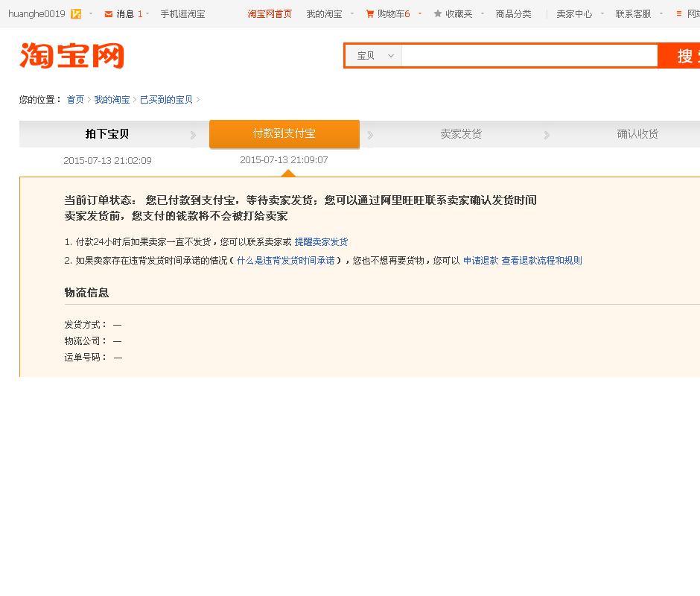This screenshot has height=596, width=700.
Task: Open 商品分类 in the top bar
Action: (x=513, y=14)
